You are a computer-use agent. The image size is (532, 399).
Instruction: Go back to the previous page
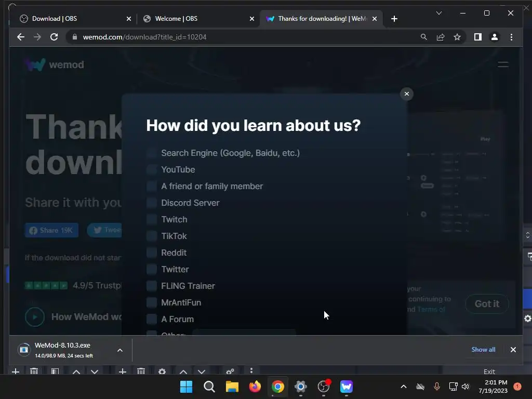click(21, 37)
